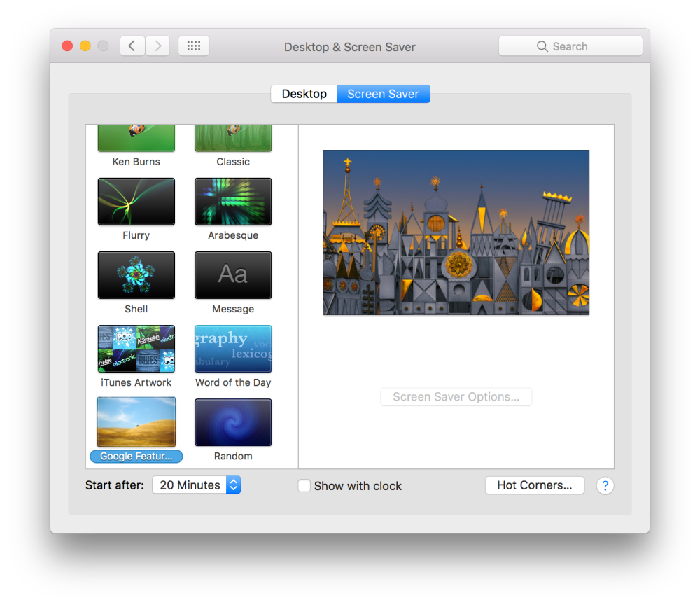Pick the iTunes Artwork screen saver
The image size is (700, 605).
tap(136, 349)
